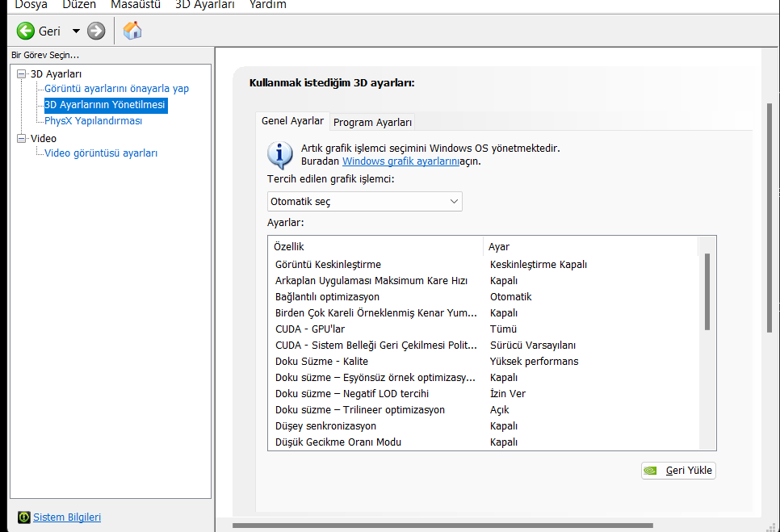The image size is (780, 532).
Task: Select Bağlantılı optimizasyon setting
Action: coord(484,297)
